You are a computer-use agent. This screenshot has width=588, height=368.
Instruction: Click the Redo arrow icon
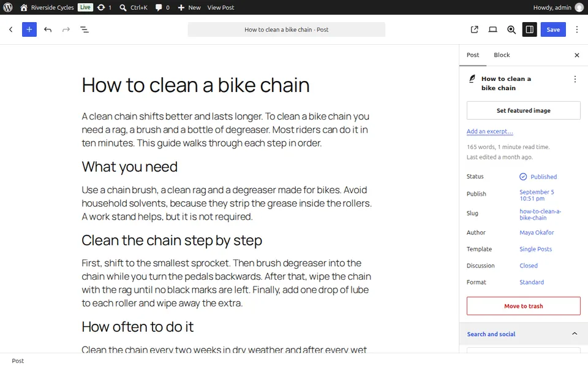[66, 29]
